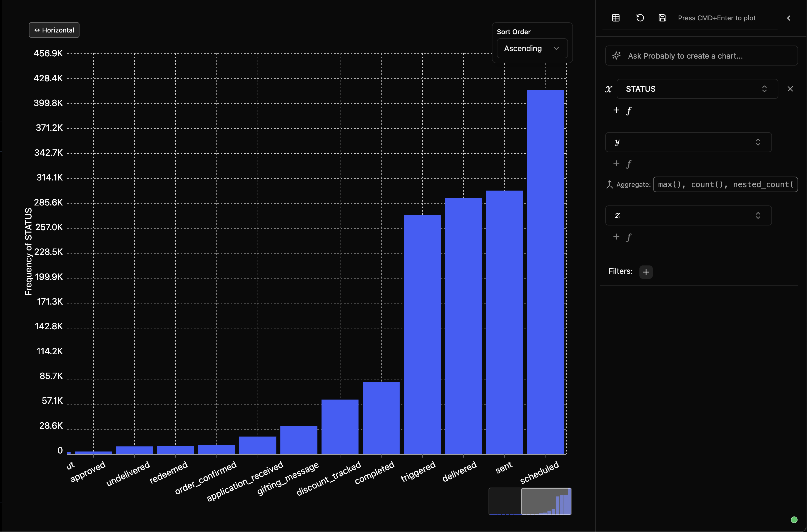This screenshot has width=807, height=532.
Task: Add a new filter with the plus button
Action: tap(646, 272)
